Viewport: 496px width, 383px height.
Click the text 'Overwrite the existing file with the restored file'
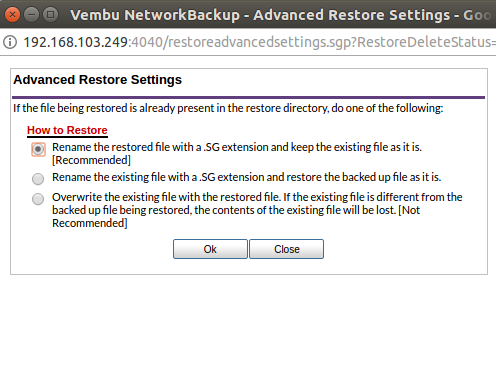coord(165,197)
